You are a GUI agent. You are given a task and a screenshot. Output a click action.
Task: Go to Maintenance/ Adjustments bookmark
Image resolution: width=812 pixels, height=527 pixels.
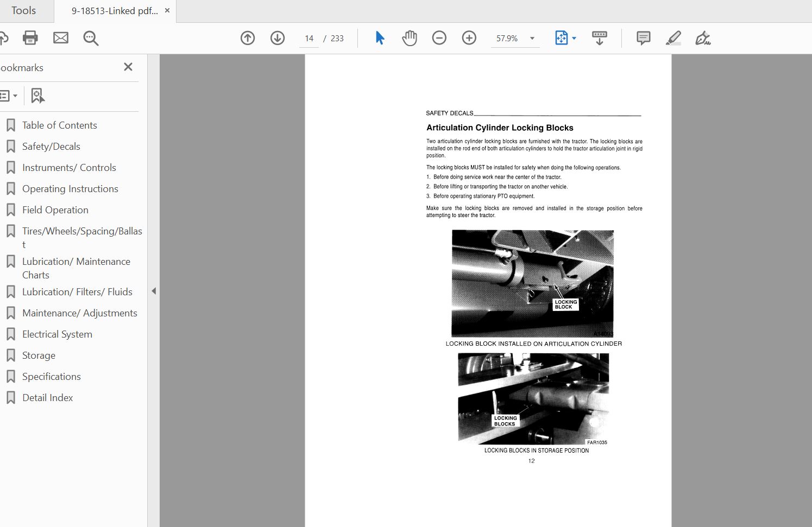tap(80, 313)
